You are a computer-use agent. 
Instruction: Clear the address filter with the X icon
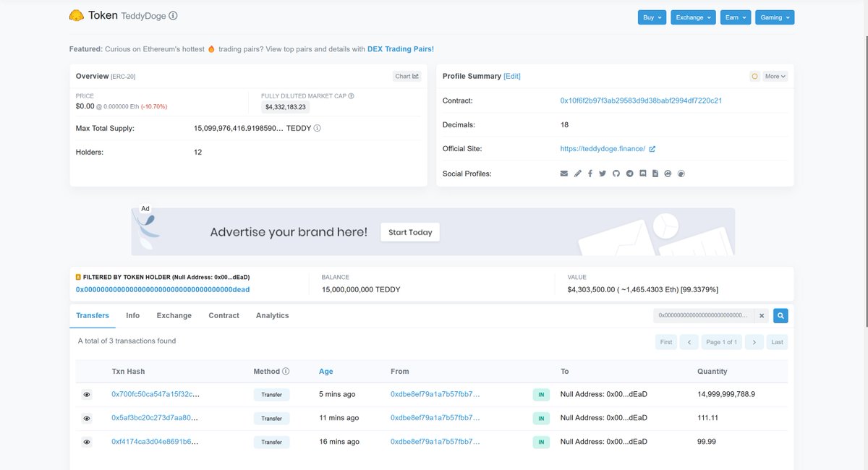point(762,316)
